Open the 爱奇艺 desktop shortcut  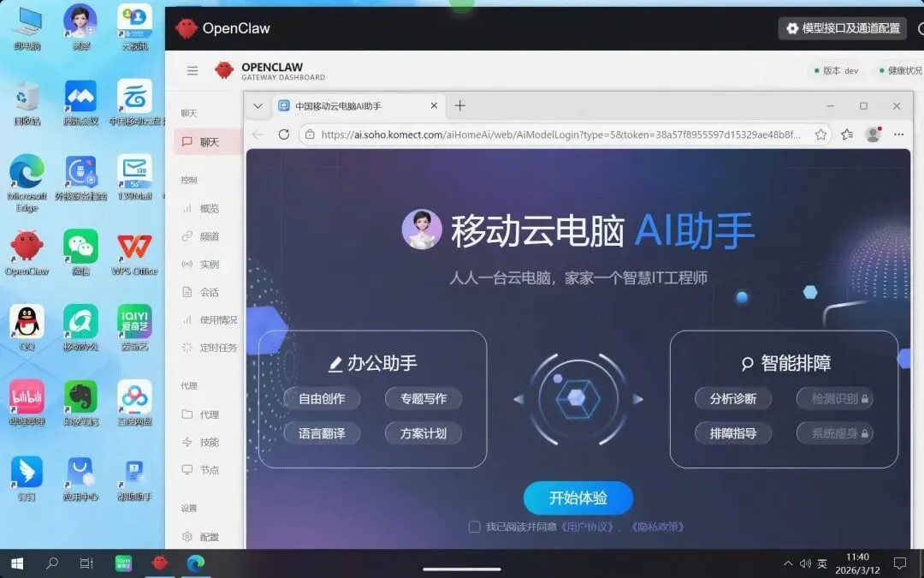point(135,327)
